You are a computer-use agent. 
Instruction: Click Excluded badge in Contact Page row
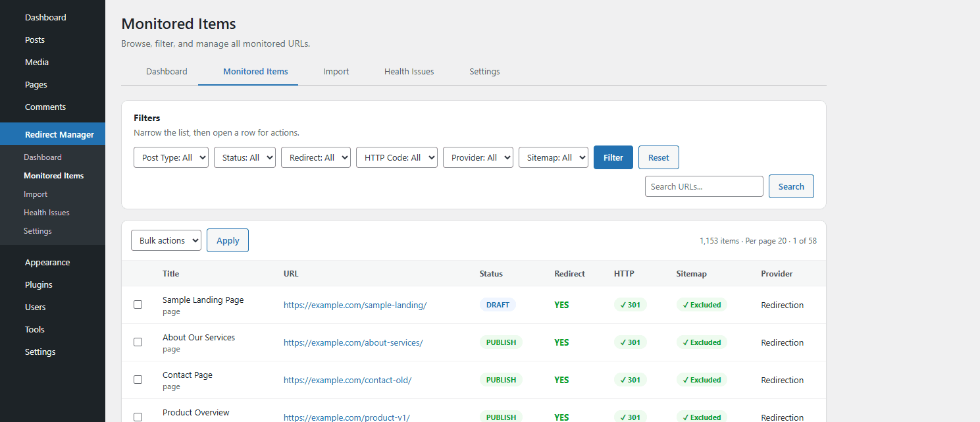point(702,380)
